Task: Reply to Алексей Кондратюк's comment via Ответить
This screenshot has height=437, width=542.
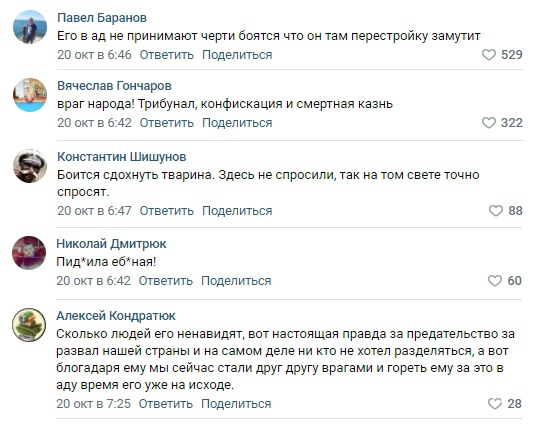Action: tap(166, 403)
